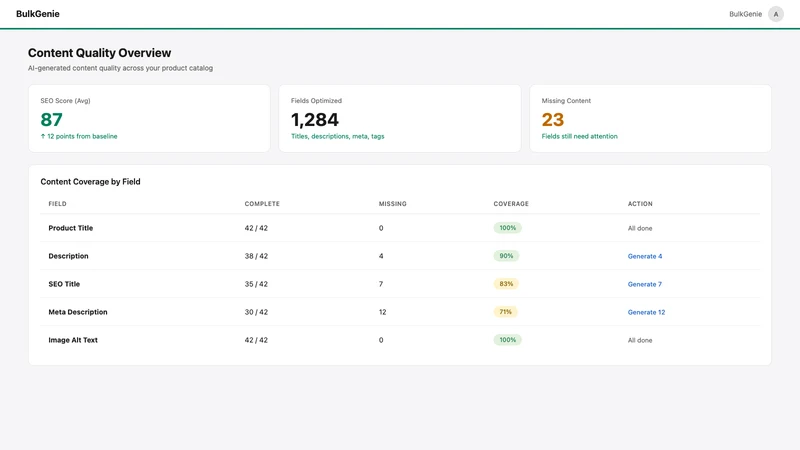The image size is (800, 450).
Task: Click the Content Quality Overview heading
Action: (99, 53)
